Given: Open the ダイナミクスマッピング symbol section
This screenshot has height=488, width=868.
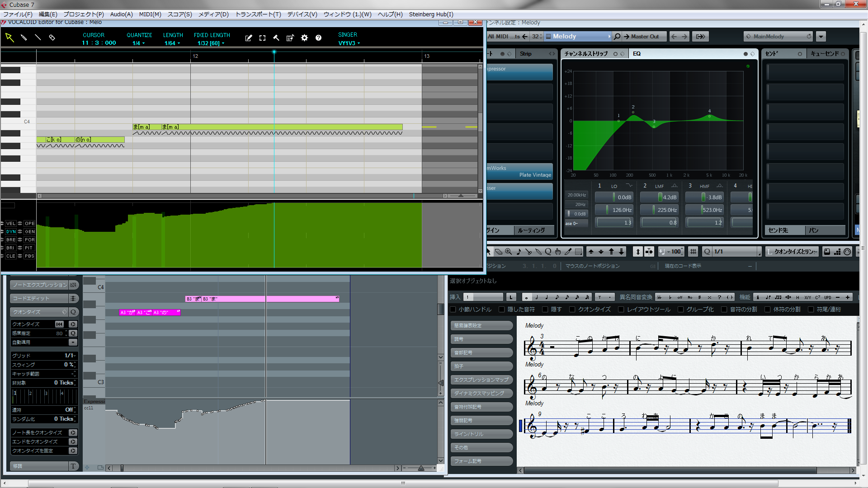Looking at the screenshot, I should pos(482,393).
